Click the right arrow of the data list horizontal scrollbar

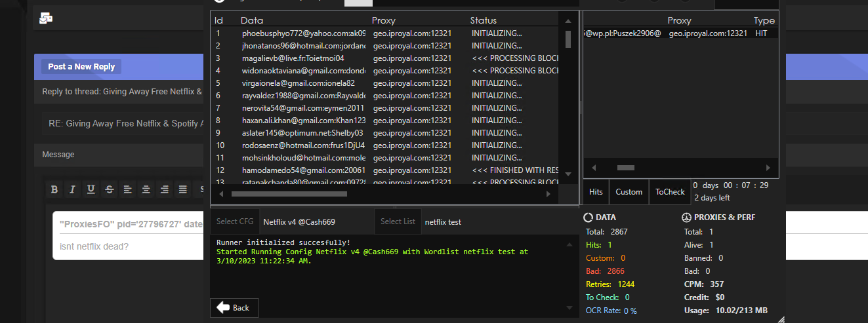(x=548, y=194)
